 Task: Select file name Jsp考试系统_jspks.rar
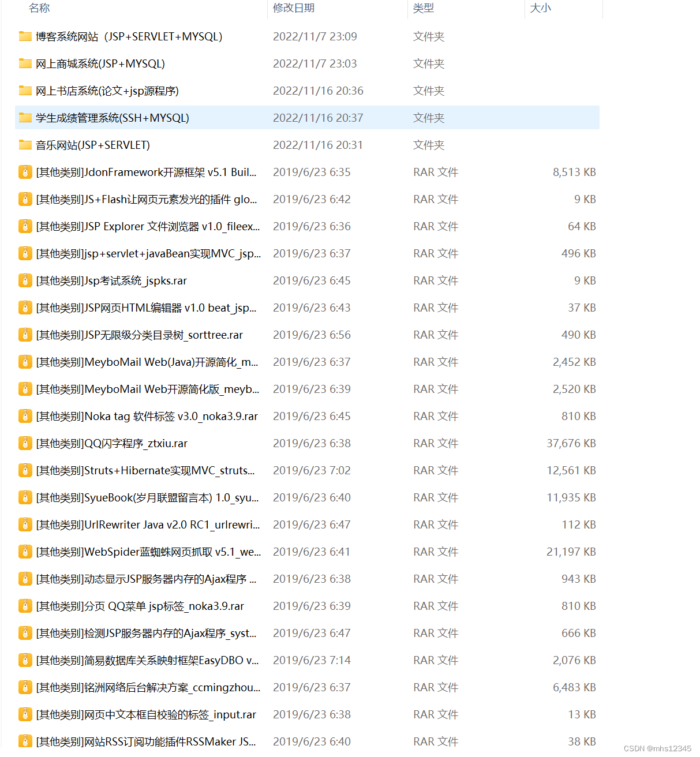tap(111, 280)
